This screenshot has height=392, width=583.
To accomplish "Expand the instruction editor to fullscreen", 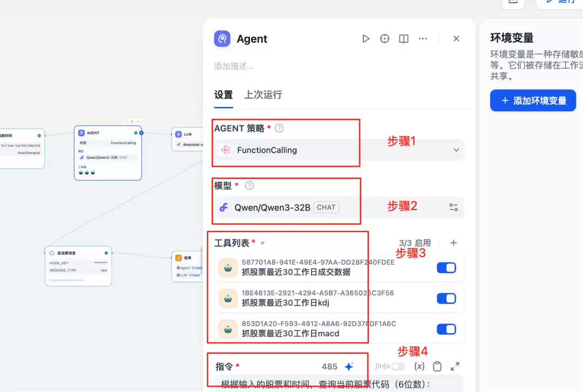I will tap(455, 366).
